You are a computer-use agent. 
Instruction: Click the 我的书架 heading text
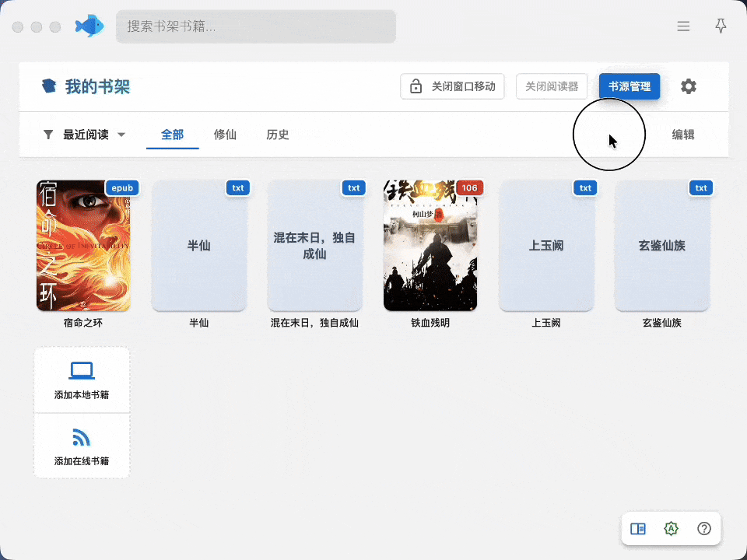coord(98,86)
